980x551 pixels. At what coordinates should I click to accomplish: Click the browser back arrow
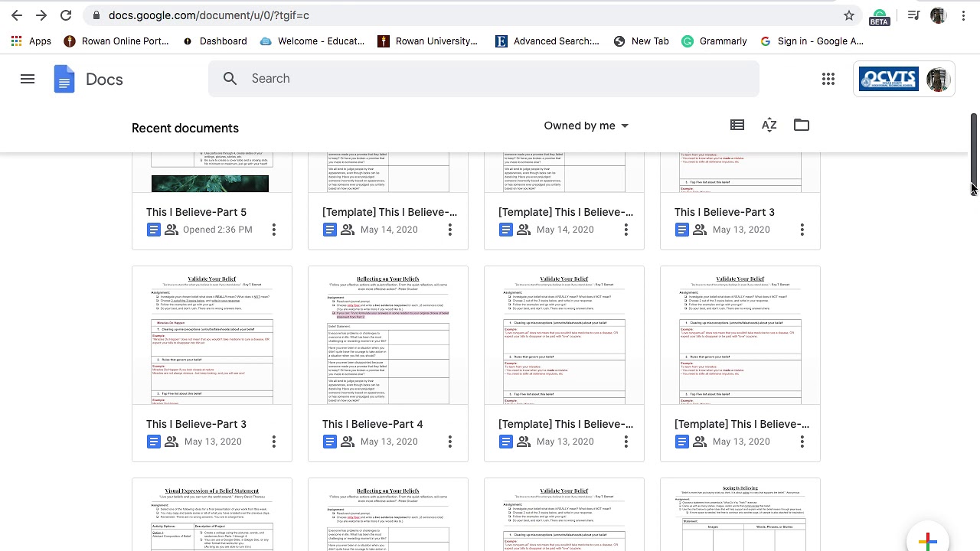17,15
